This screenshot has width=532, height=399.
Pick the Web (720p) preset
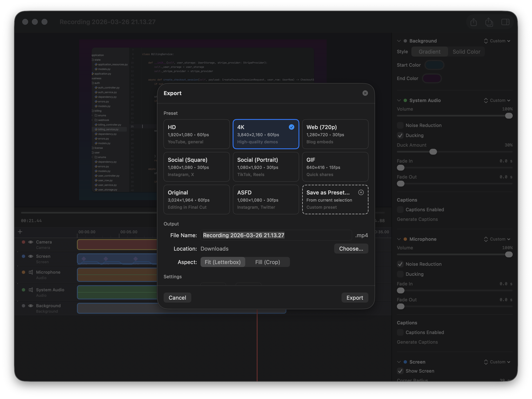click(x=335, y=134)
